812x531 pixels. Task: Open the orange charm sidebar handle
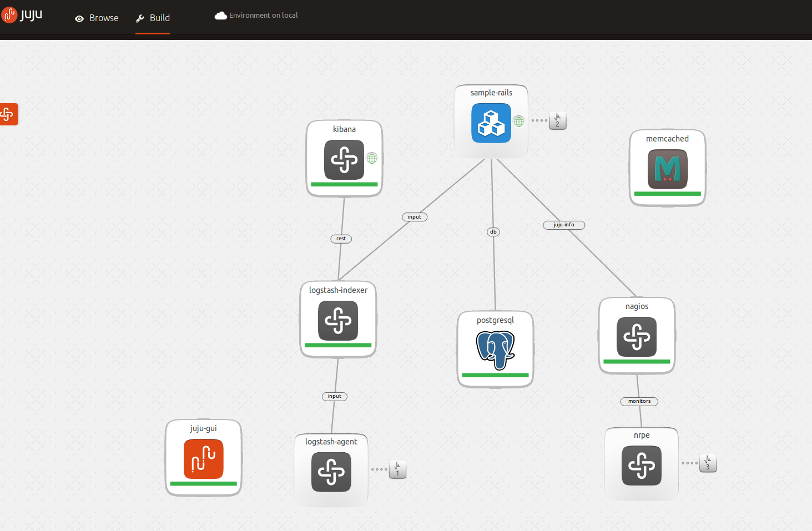tap(8, 114)
